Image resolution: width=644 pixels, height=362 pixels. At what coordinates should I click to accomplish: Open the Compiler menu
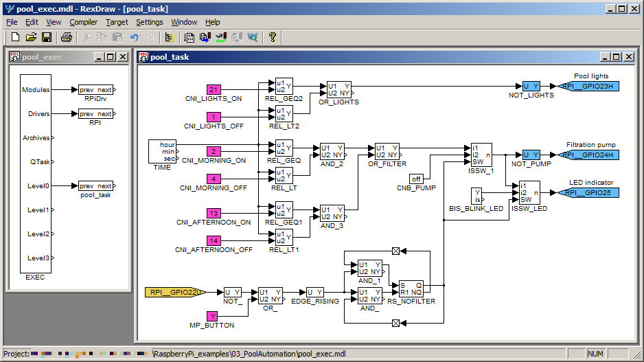pos(83,22)
